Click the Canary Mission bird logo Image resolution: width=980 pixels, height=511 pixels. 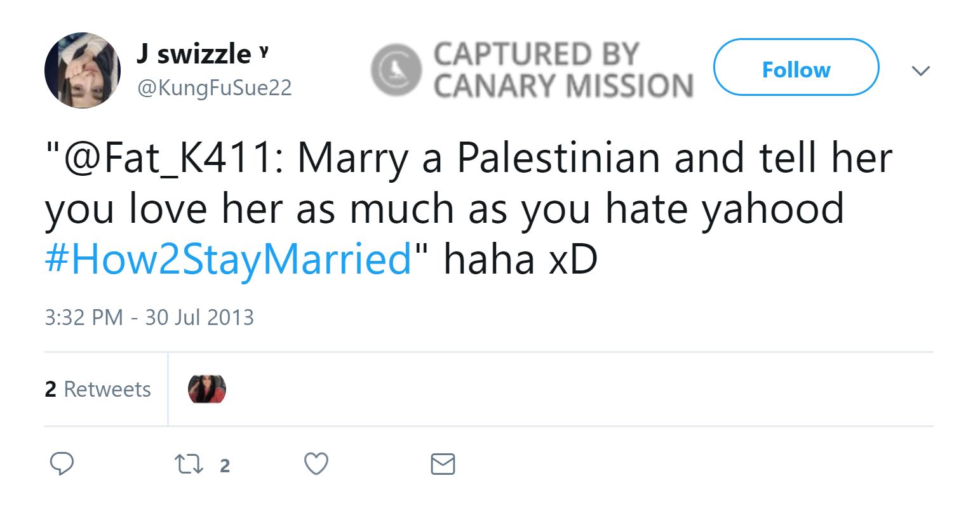tap(396, 70)
